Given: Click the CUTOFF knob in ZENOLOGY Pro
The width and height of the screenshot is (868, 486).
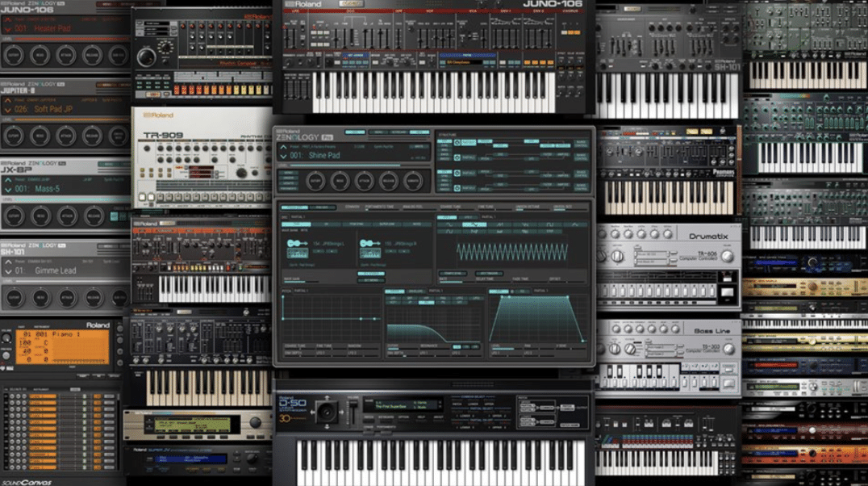Looking at the screenshot, I should (315, 181).
